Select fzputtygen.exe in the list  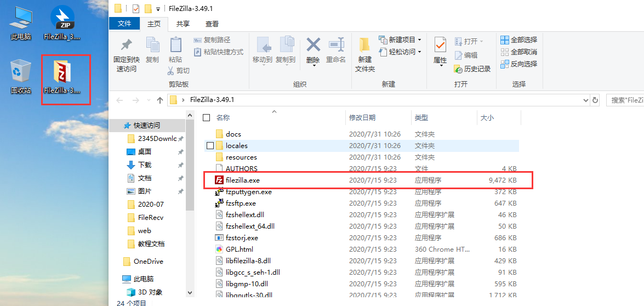coord(362,191)
